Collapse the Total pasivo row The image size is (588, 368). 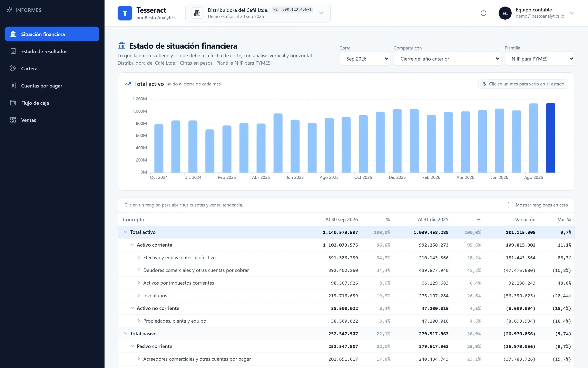pos(126,333)
